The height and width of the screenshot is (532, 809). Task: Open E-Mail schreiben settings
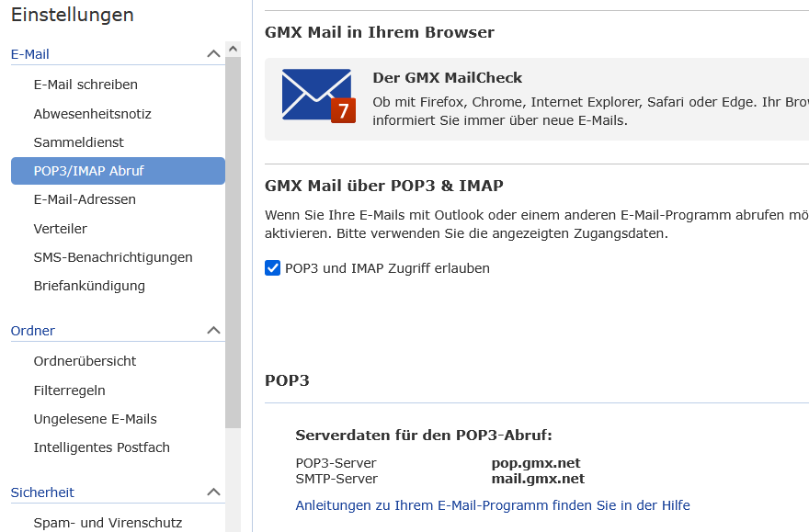pyautogui.click(x=85, y=85)
